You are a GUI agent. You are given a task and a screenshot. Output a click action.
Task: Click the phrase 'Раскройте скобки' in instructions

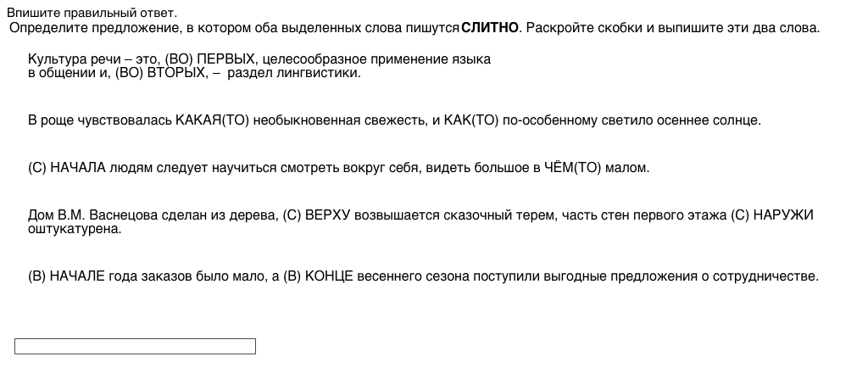pyautogui.click(x=577, y=27)
